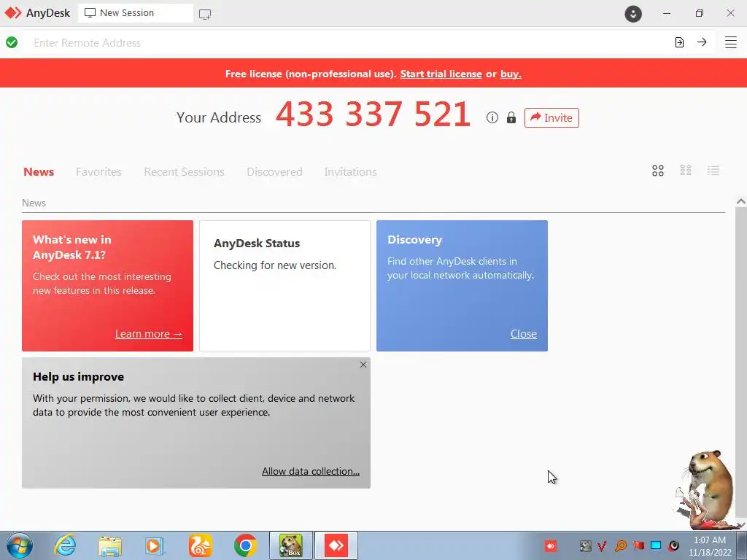Click the AnyDesk system tray icon
The width and height of the screenshot is (747, 560).
551,545
